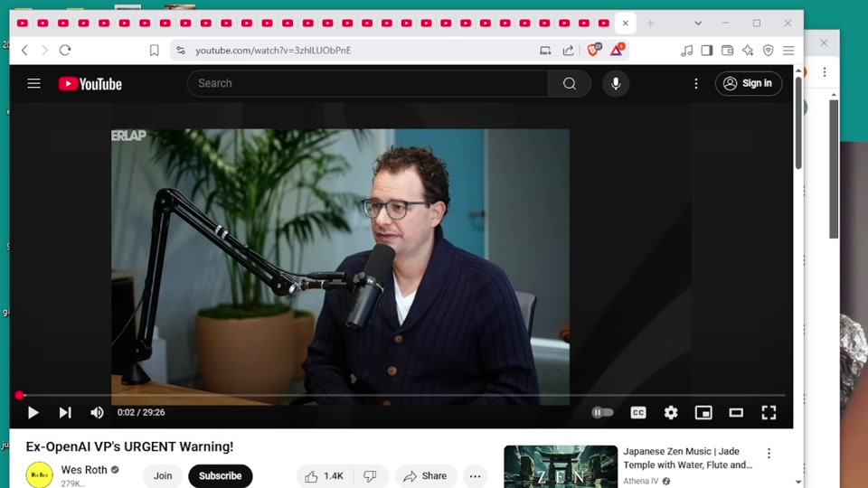Search with your voice microphone button

point(616,84)
